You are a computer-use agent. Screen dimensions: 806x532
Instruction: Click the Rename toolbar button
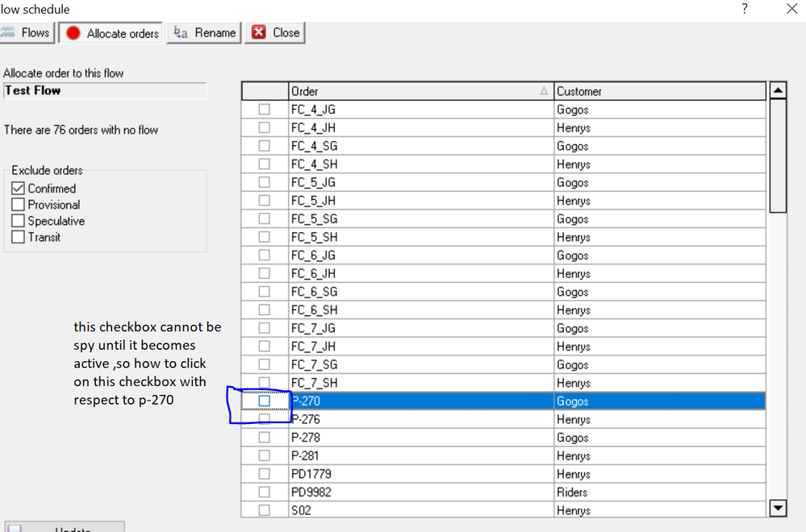point(204,33)
